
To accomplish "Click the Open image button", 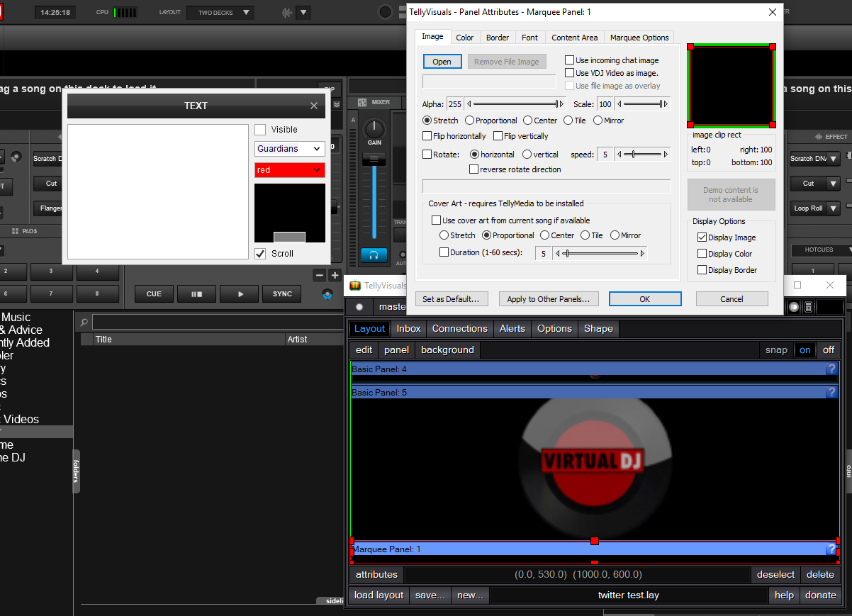I will (x=442, y=62).
